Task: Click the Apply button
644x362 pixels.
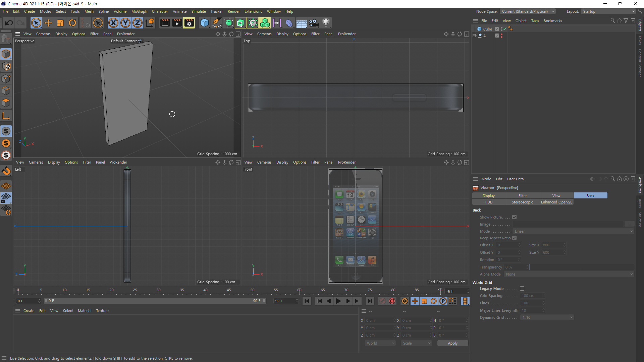Action: pyautogui.click(x=452, y=343)
